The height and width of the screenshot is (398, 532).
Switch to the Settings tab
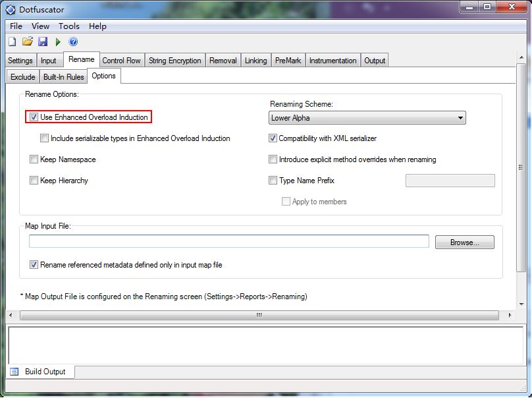coord(20,61)
